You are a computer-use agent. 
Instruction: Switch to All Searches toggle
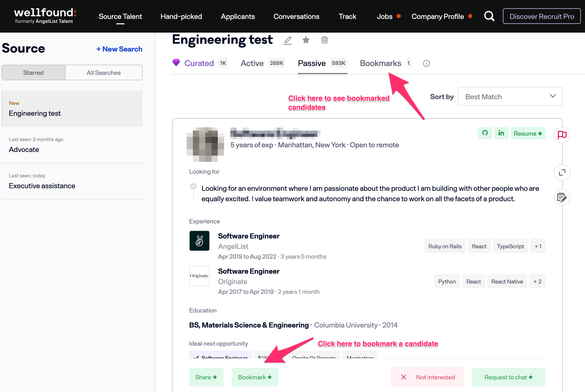[104, 73]
